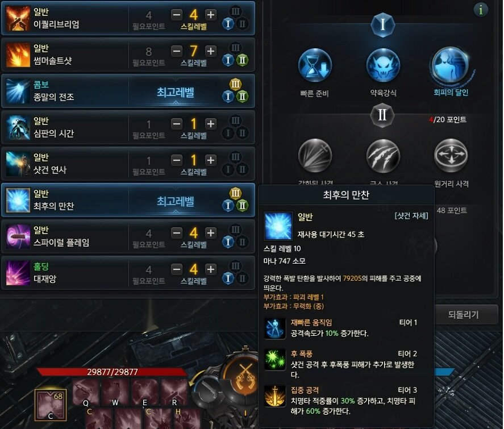The width and height of the screenshot is (504, 429).
Task: Click the 이퀄리브리엄 skill icon
Action: coord(18,18)
